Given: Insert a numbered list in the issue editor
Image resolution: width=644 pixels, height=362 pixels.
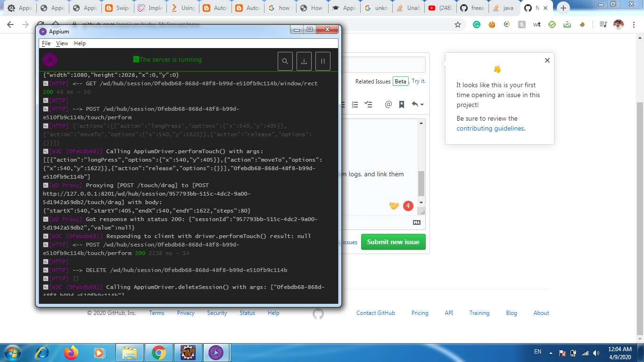Looking at the screenshot, I should click(x=355, y=105).
